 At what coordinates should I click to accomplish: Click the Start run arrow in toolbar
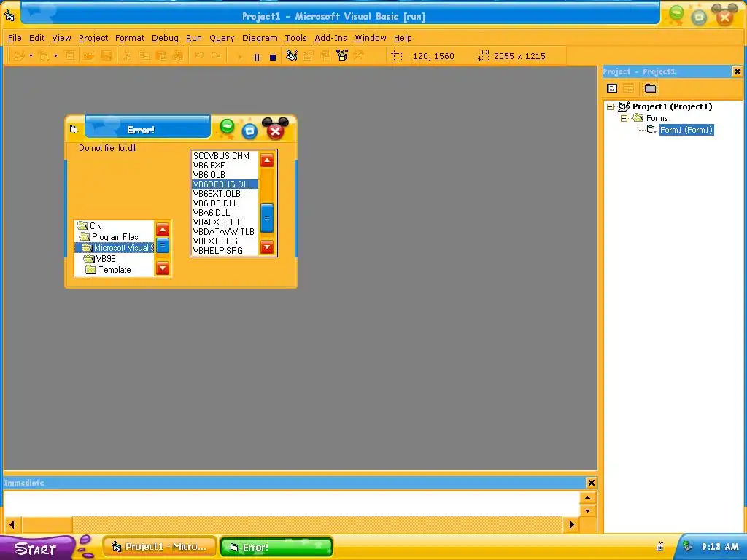239,57
